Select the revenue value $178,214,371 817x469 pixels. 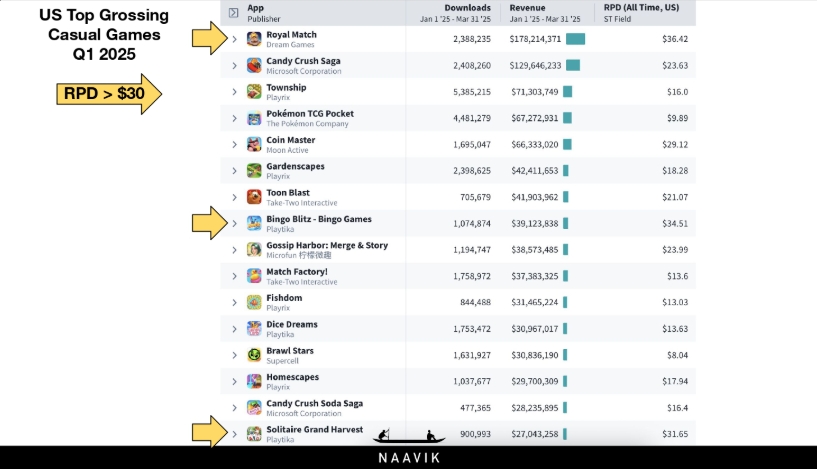point(535,39)
